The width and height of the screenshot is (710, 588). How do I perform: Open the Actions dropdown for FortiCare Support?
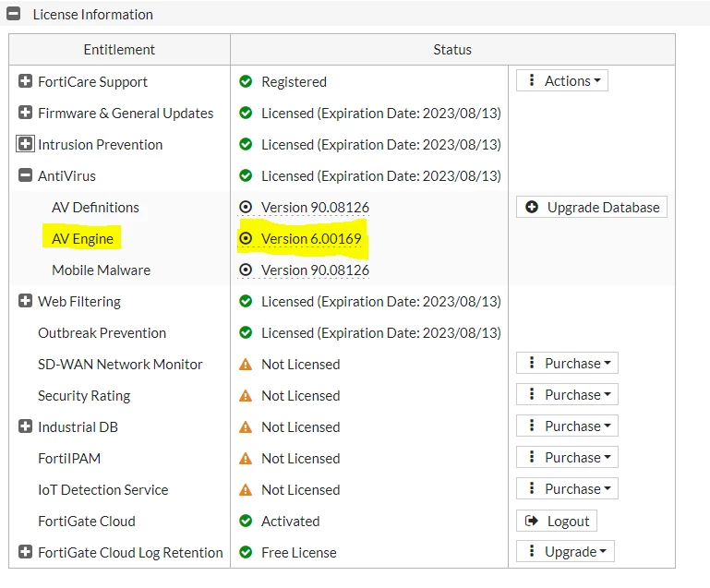[562, 80]
